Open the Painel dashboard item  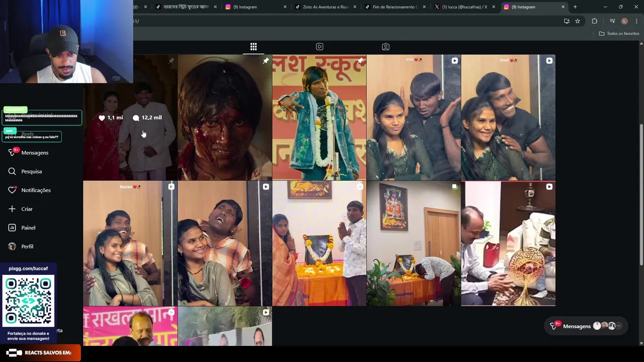[22, 228]
